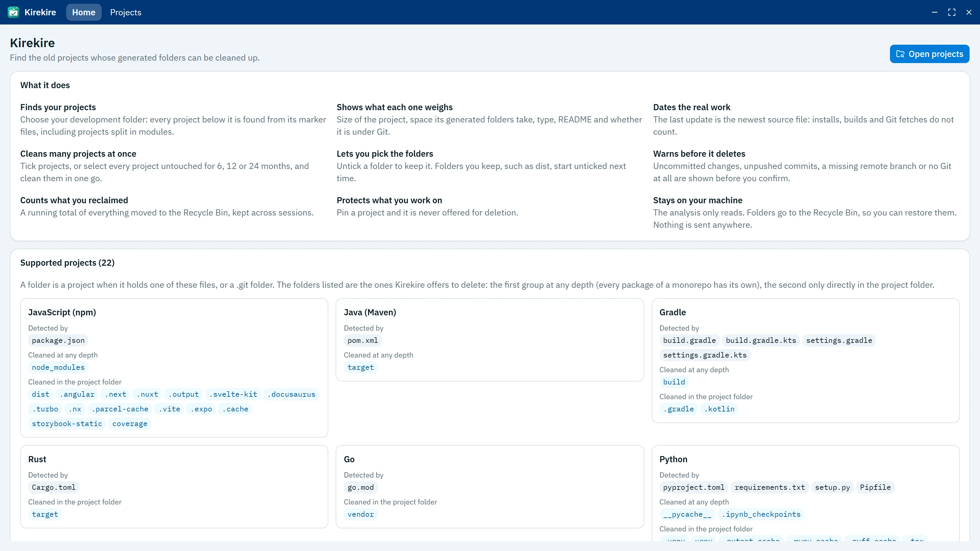Click the build.gradle.kts chip

point(761,340)
